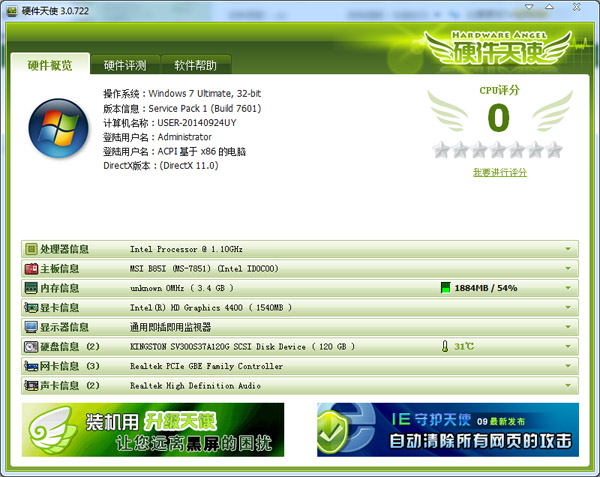Viewport: 600px width, 477px height.
Task: Expand the monitor info row arrow
Action: 568,327
